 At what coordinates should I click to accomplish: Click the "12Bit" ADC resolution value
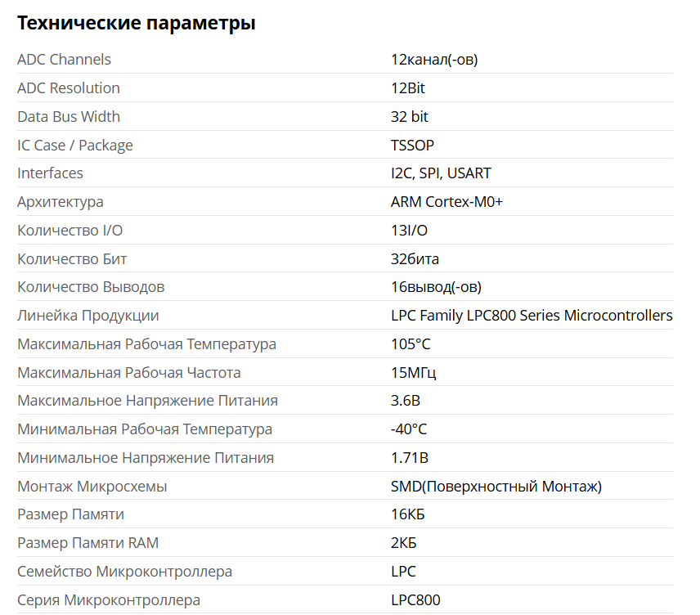[x=408, y=88]
